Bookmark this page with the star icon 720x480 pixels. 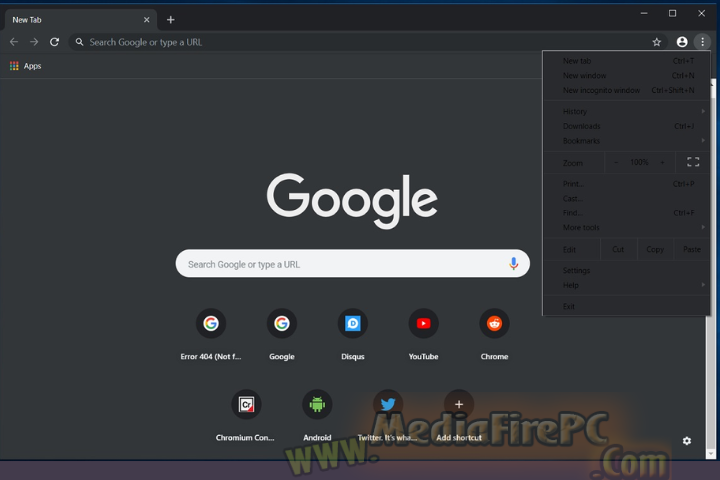point(657,42)
